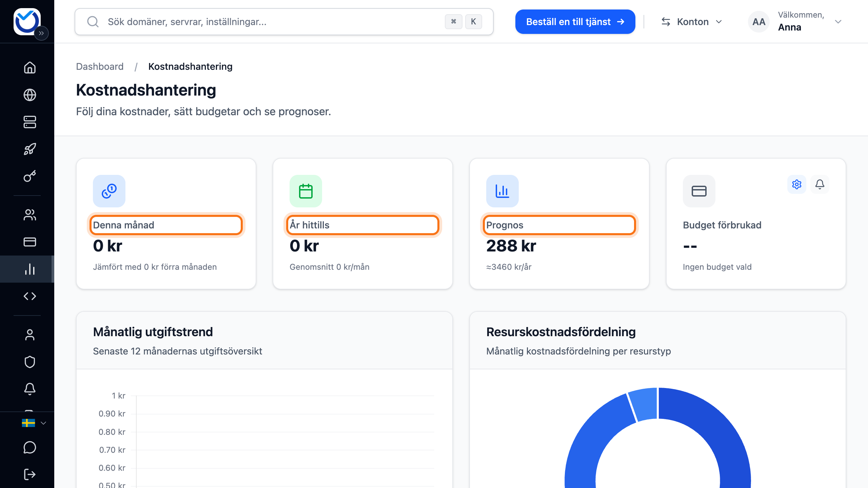Open budget settings gear icon
The image size is (868, 488).
797,184
